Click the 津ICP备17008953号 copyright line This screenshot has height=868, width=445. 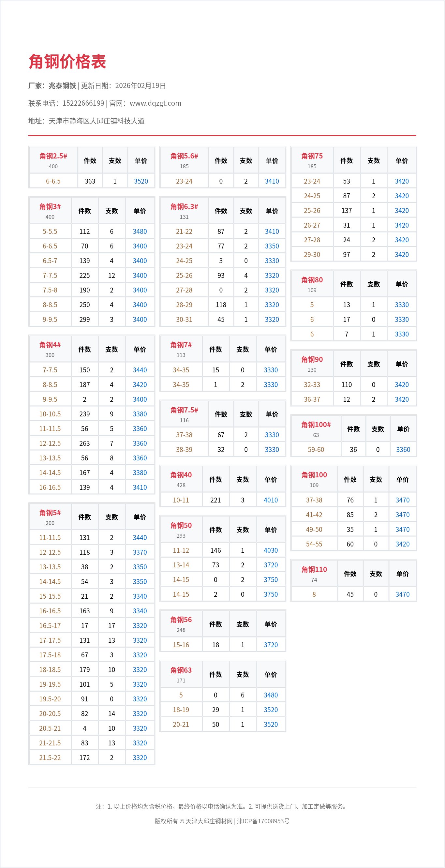(x=222, y=821)
